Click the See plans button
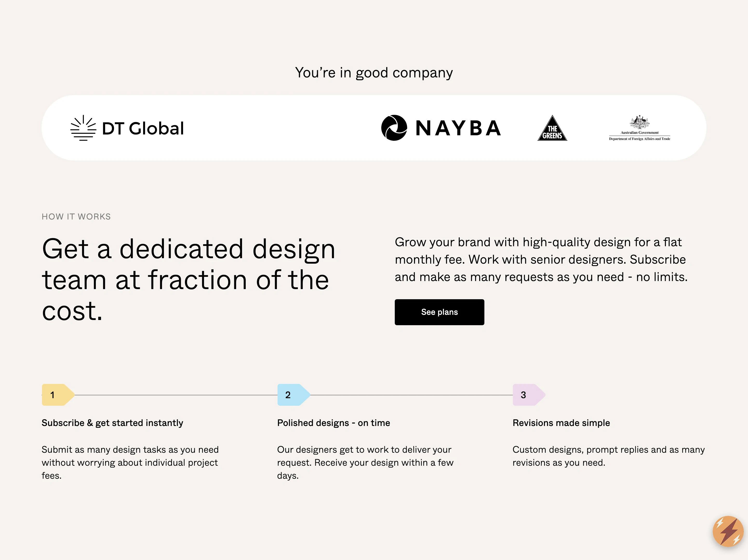The height and width of the screenshot is (560, 748). (x=439, y=312)
